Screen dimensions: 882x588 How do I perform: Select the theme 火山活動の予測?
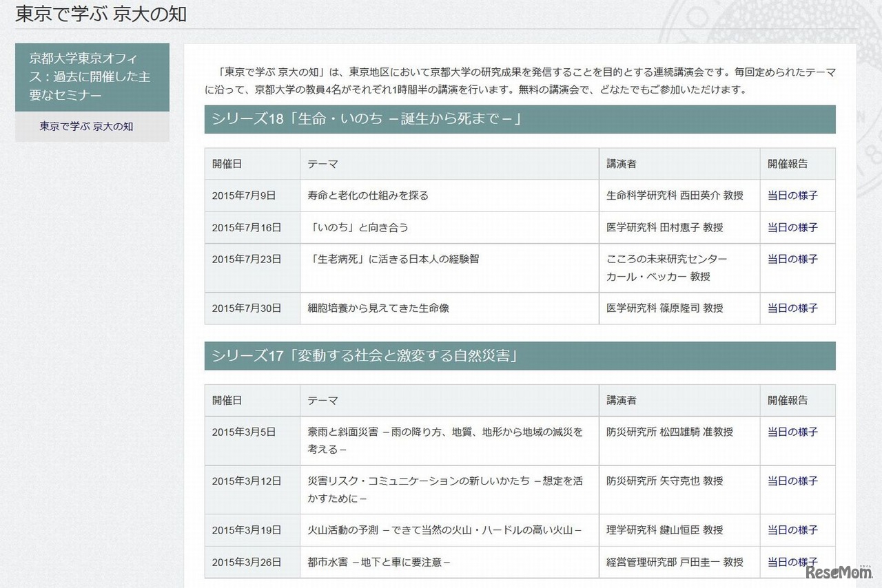point(445,530)
